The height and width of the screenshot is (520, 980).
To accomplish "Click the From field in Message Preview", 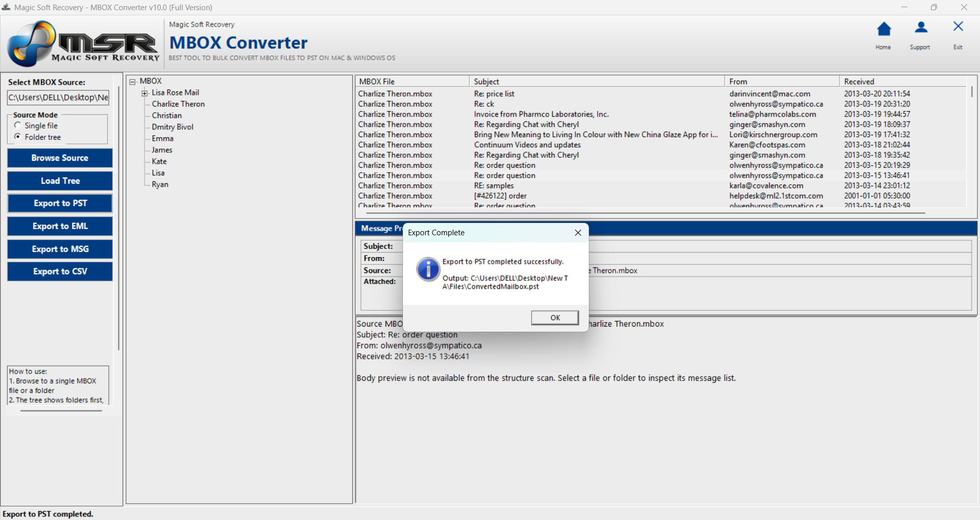I will point(666,258).
